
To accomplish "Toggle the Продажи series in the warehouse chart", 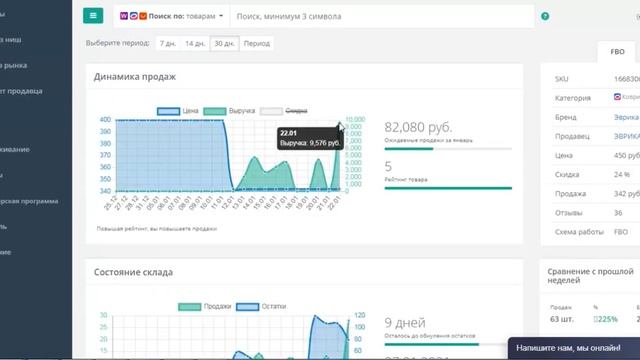I will pos(204,307).
